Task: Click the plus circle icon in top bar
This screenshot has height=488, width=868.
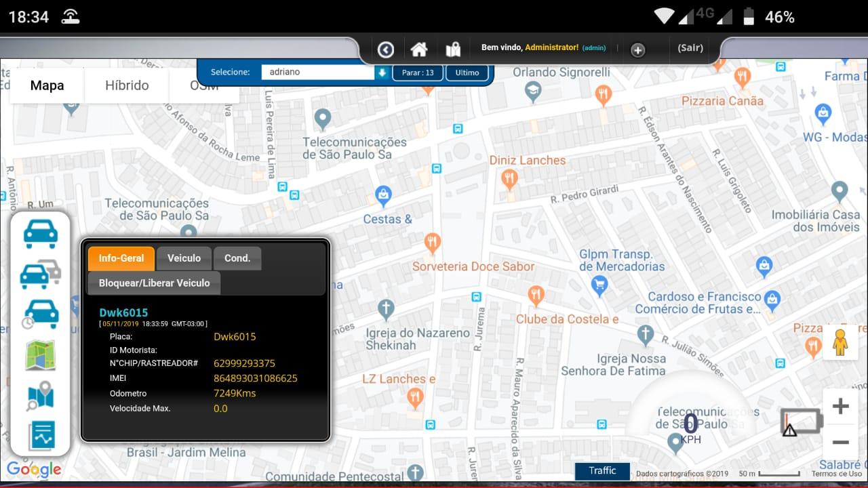Action: (x=637, y=50)
